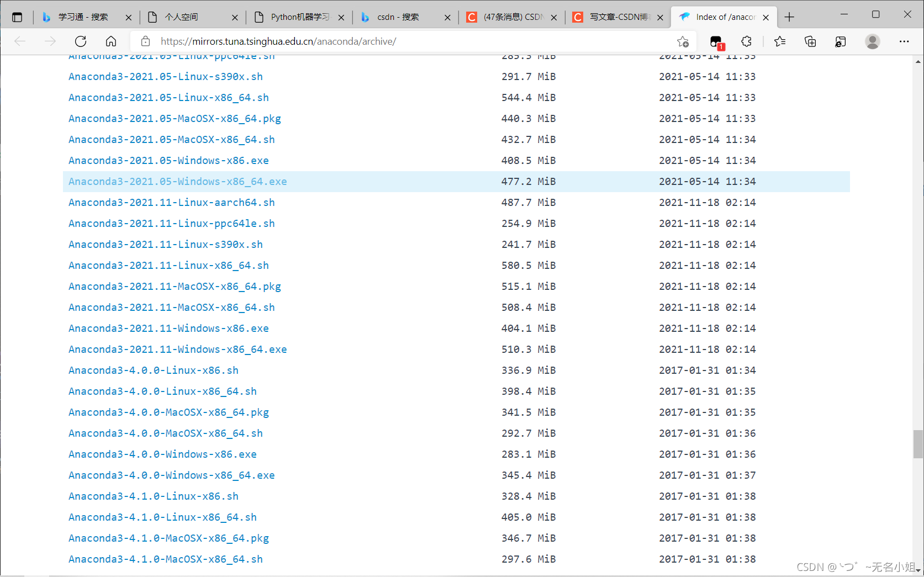Open the tab actions menu icon
Image resolution: width=924 pixels, height=577 pixels.
pos(17,17)
